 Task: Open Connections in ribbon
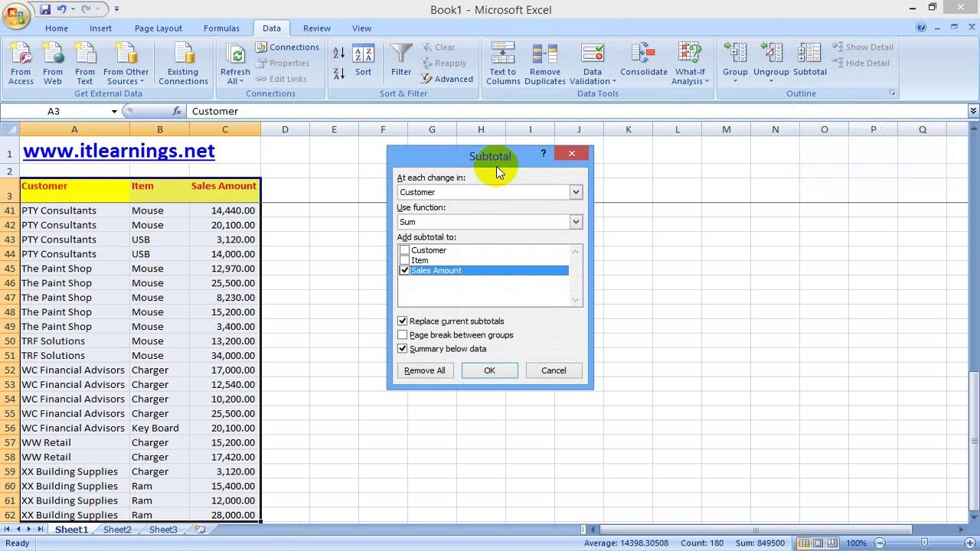click(286, 47)
